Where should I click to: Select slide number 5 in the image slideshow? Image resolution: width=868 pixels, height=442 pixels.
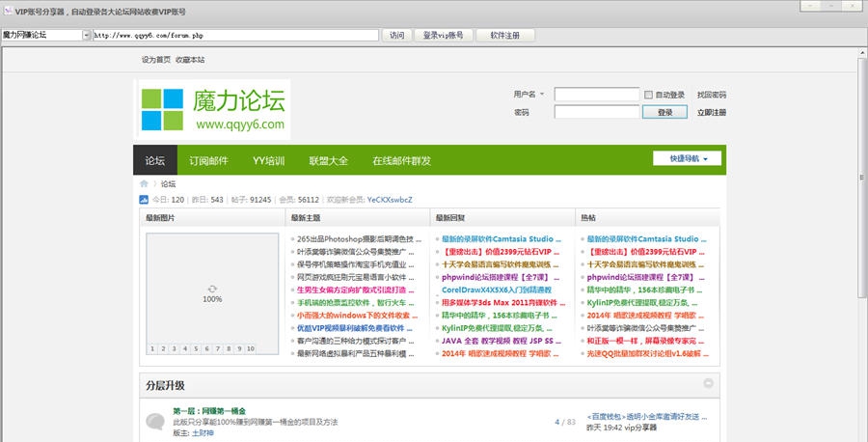[x=195, y=347]
